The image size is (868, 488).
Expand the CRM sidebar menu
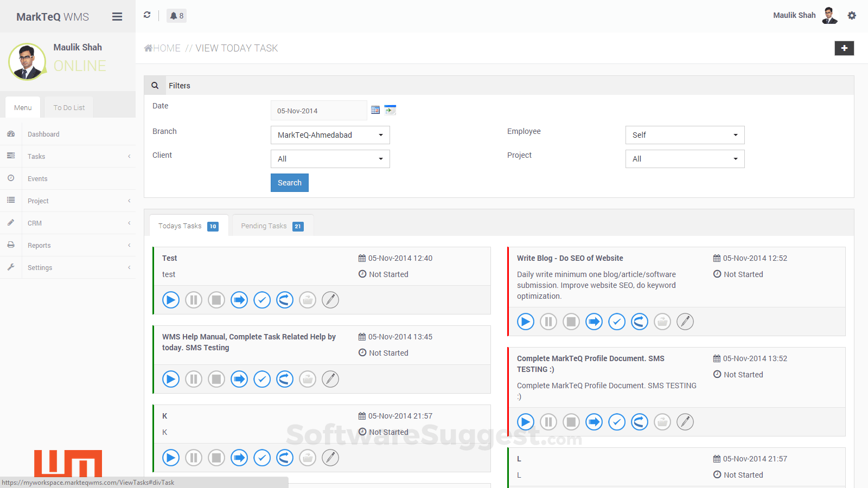[68, 223]
